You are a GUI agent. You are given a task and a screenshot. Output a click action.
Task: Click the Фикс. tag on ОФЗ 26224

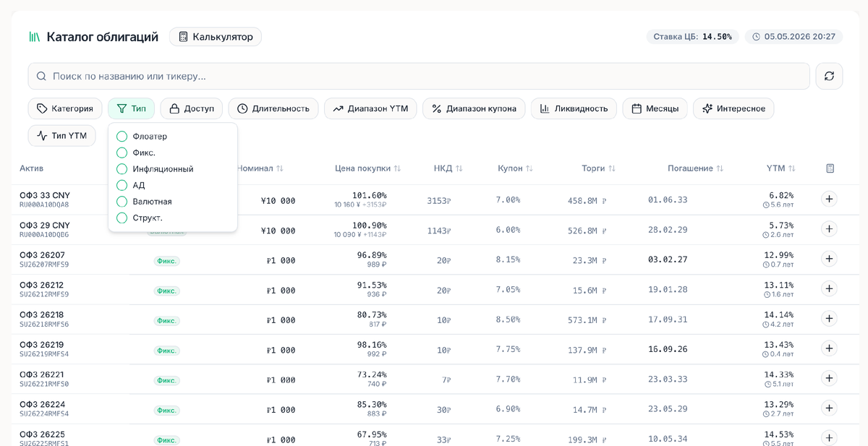167,411
